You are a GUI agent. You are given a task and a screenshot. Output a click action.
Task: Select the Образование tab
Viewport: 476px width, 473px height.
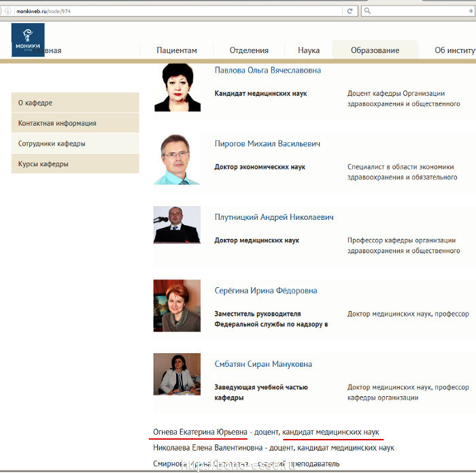click(375, 50)
